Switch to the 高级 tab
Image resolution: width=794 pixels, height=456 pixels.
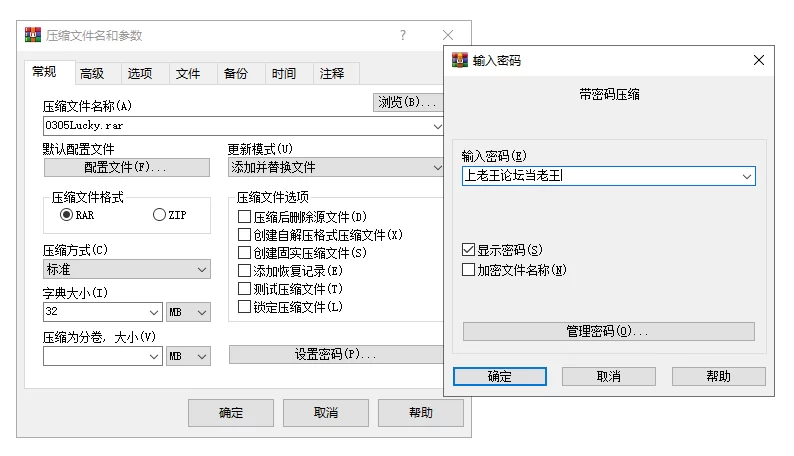[x=92, y=74]
